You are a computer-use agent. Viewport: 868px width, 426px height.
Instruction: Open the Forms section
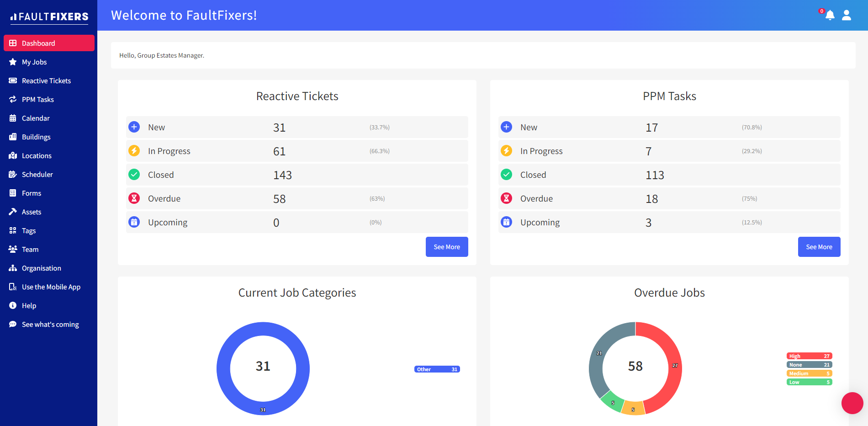[x=31, y=193]
